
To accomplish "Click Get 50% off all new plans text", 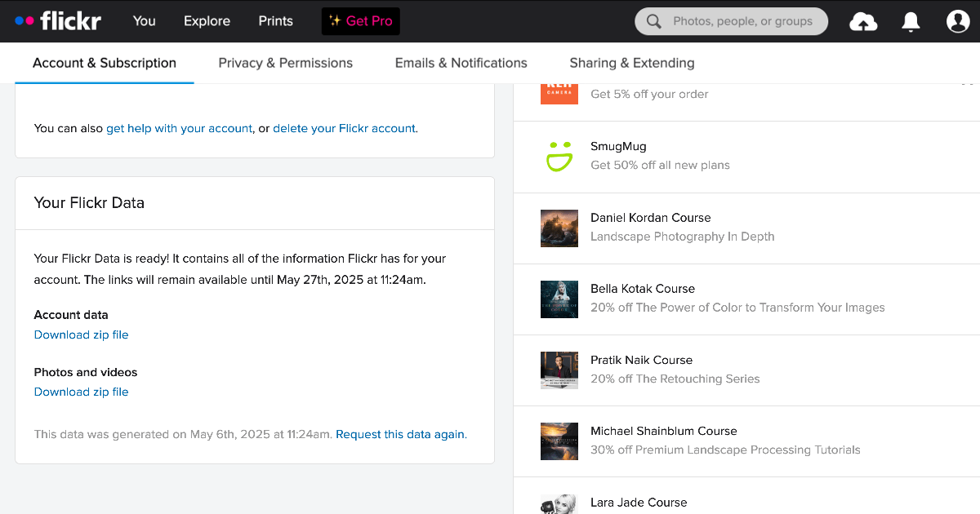I will point(661,165).
